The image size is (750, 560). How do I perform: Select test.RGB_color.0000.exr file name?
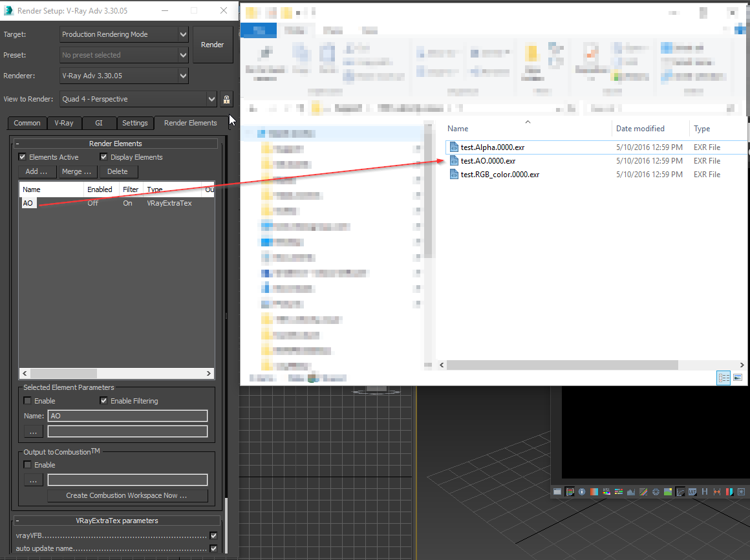[500, 175]
